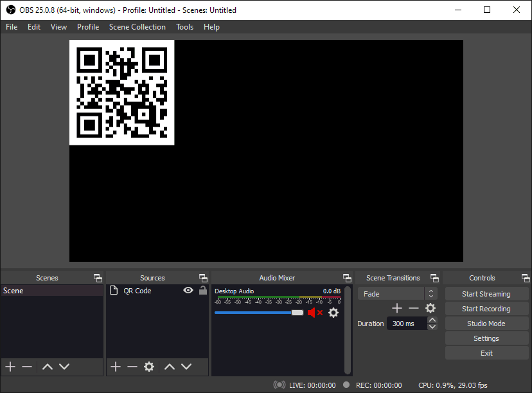Click Start Recording button

(x=486, y=309)
